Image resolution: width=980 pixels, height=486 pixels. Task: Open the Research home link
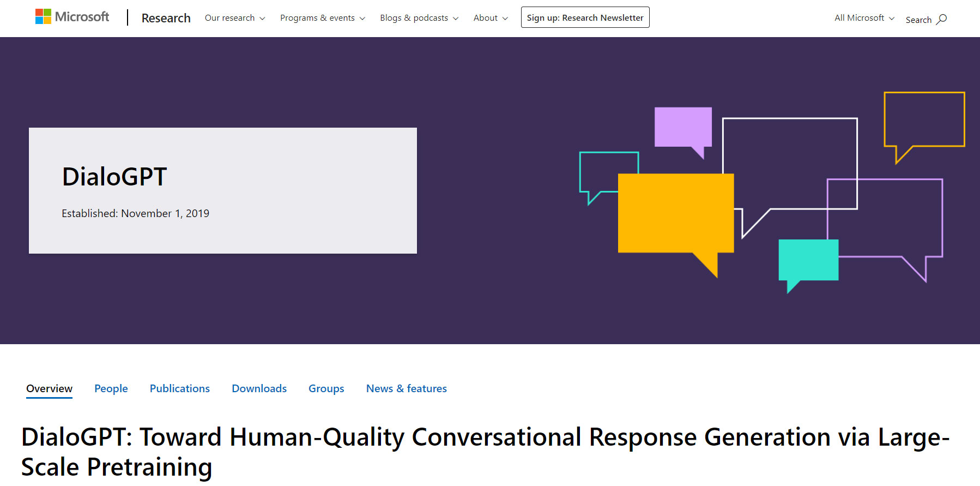[x=166, y=18]
